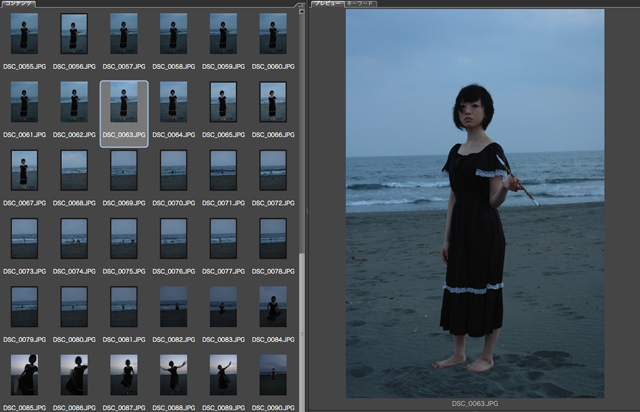Select thumbnail DSC_0067.JPG
The width and height of the screenshot is (640, 412).
[x=24, y=170]
